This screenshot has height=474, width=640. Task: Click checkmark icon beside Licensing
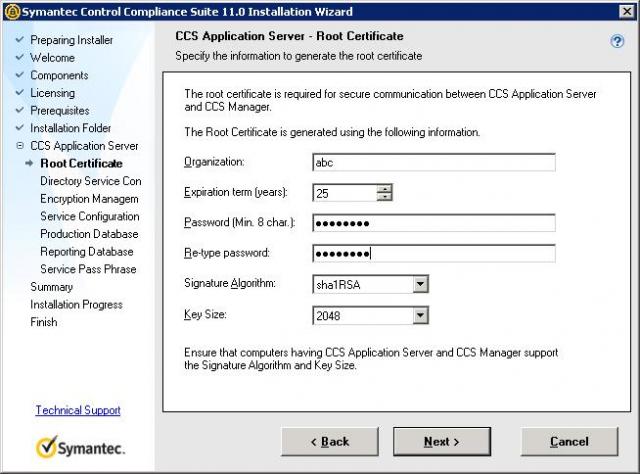point(19,92)
